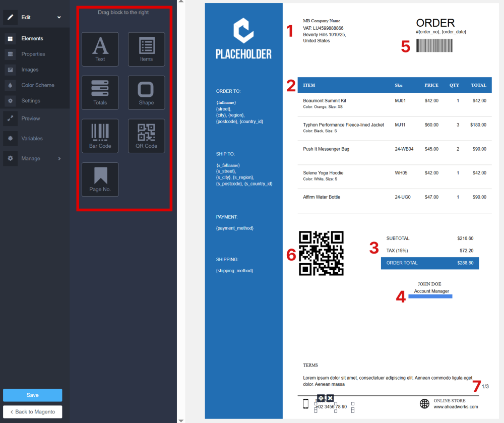Select the Items block element
Viewport: 504px width, 423px height.
coord(146,49)
